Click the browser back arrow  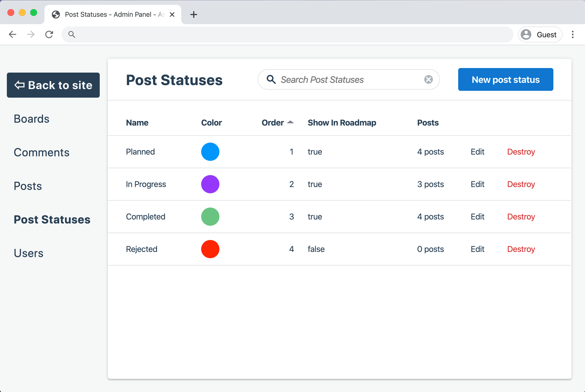[x=13, y=34]
